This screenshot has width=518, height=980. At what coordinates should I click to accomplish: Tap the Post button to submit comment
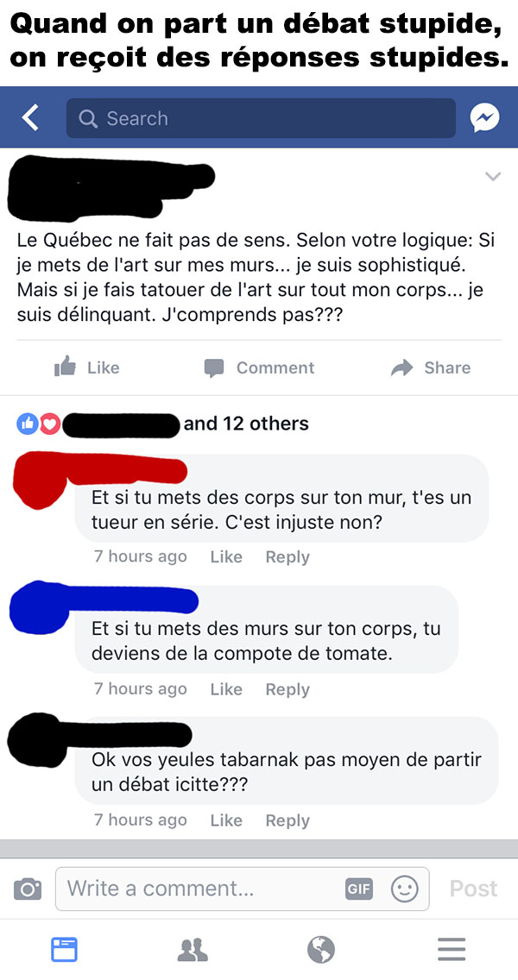tap(474, 889)
